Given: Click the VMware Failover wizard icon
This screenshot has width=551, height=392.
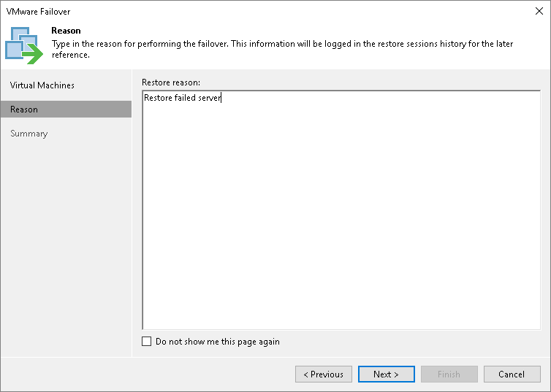Looking at the screenshot, I should click(x=24, y=45).
